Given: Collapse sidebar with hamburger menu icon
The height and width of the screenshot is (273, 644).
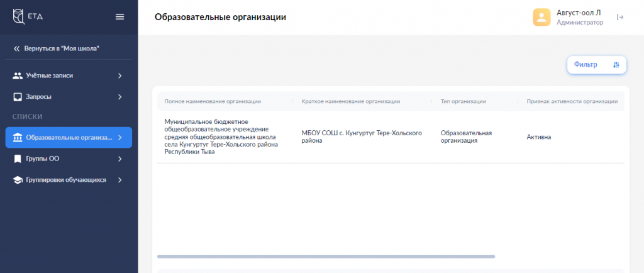Looking at the screenshot, I should (120, 17).
